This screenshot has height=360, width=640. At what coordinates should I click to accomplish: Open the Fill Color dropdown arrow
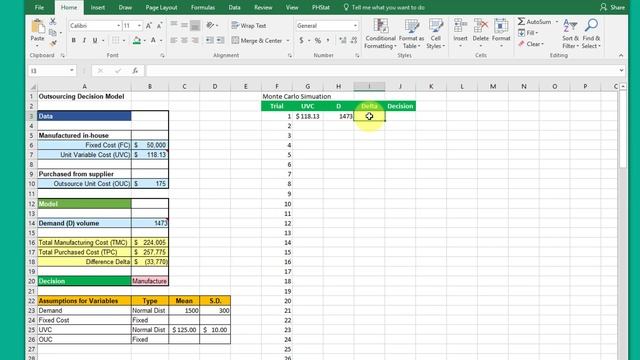coord(144,40)
